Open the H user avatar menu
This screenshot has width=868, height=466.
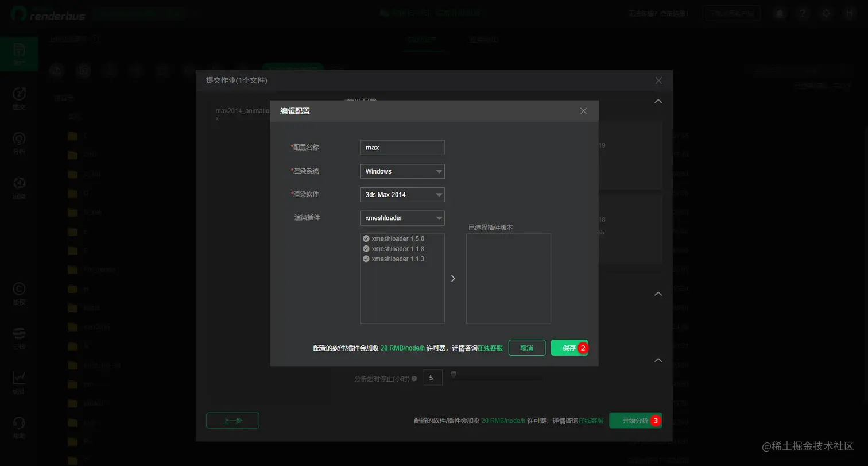point(850,13)
